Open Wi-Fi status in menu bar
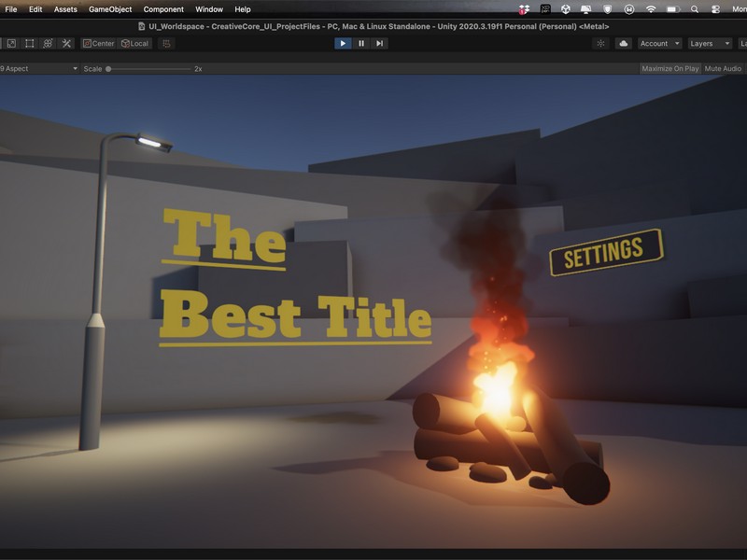Viewport: 747px width, 560px height. 650,9
